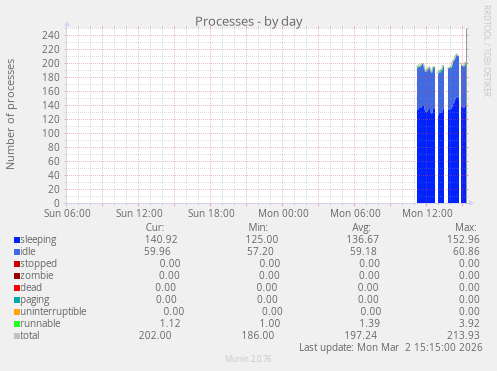Click the 'Number of processes' axis label
The width and height of the screenshot is (497, 371).
point(10,114)
